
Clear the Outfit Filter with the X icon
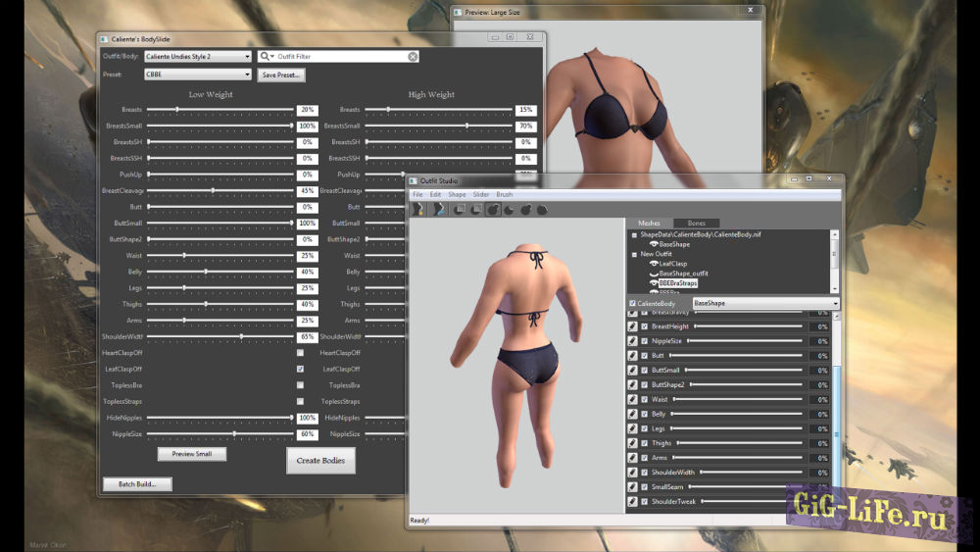click(x=413, y=57)
